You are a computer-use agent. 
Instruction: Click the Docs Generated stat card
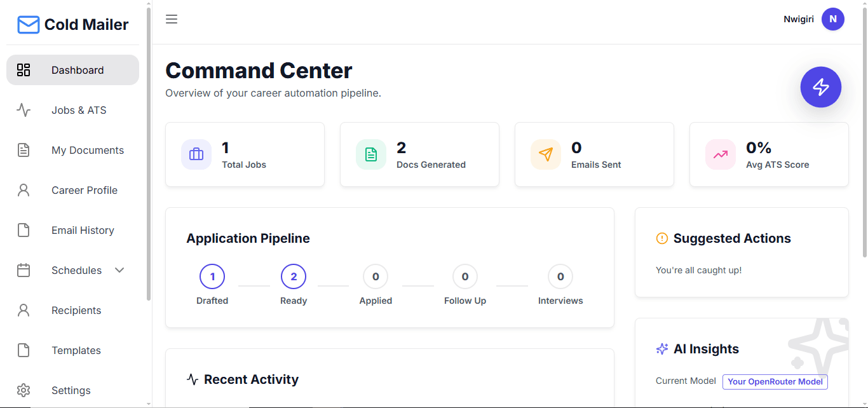pos(419,154)
